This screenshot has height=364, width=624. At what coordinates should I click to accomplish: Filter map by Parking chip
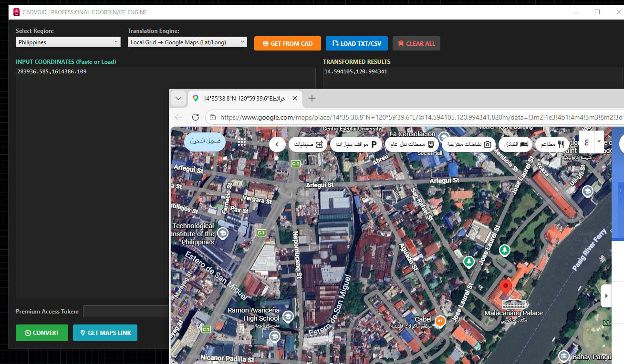356,144
